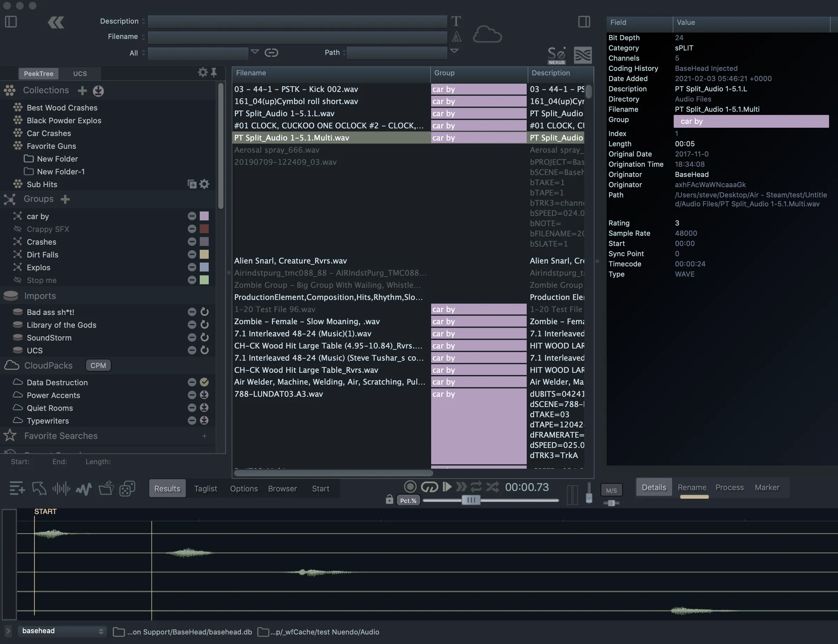Click the dice randomize icon
This screenshot has width=838, height=644.
click(x=127, y=488)
